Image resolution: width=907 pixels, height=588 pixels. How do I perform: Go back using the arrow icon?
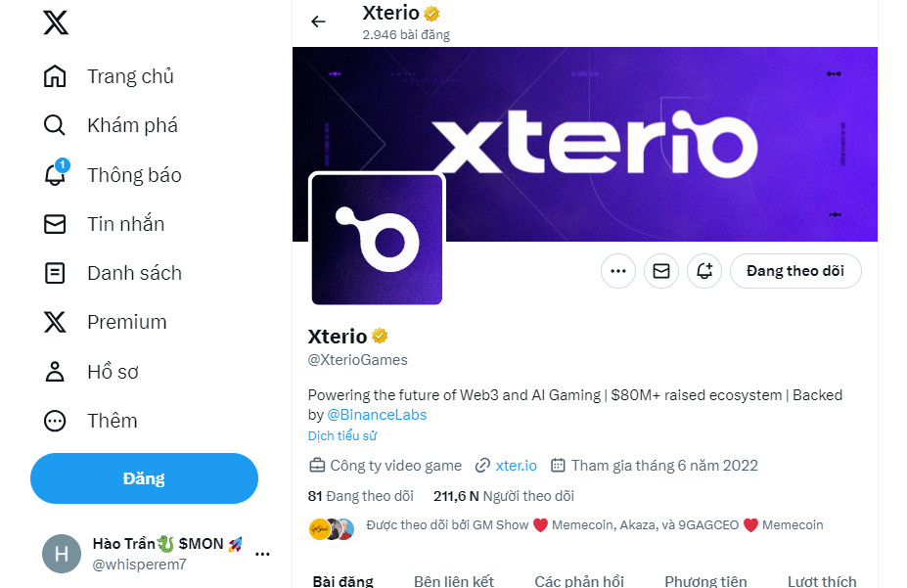[318, 22]
